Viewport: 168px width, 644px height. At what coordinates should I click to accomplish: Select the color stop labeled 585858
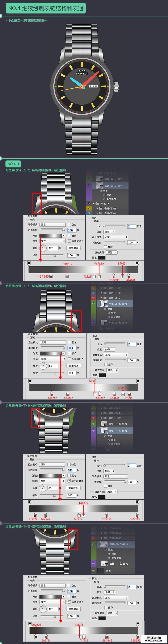coord(106,516)
